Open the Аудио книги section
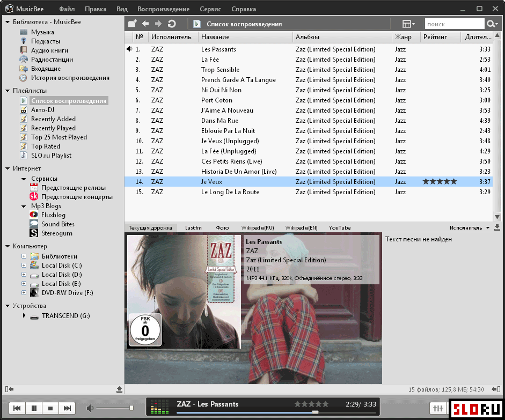505x420 pixels. (49, 50)
